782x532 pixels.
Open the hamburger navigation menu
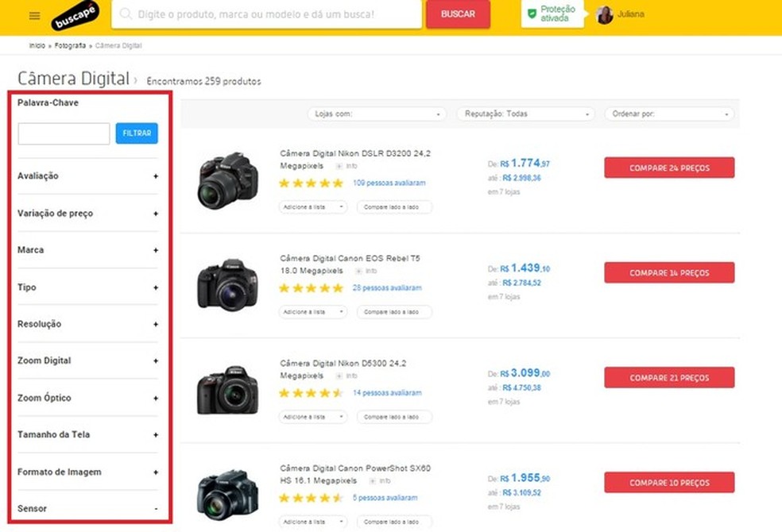[33, 14]
